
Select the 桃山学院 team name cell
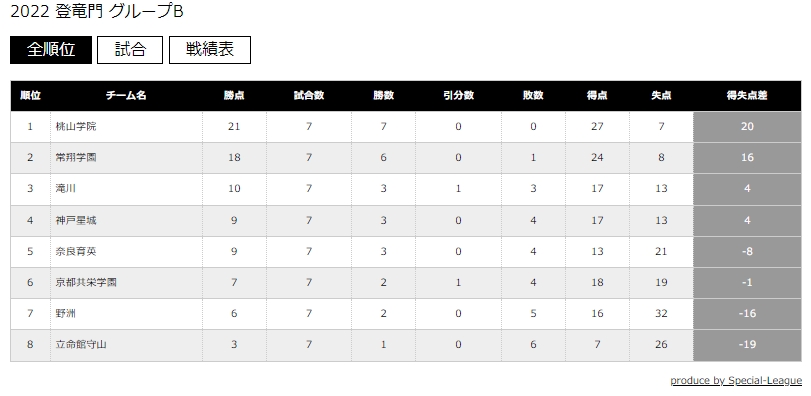(126, 127)
